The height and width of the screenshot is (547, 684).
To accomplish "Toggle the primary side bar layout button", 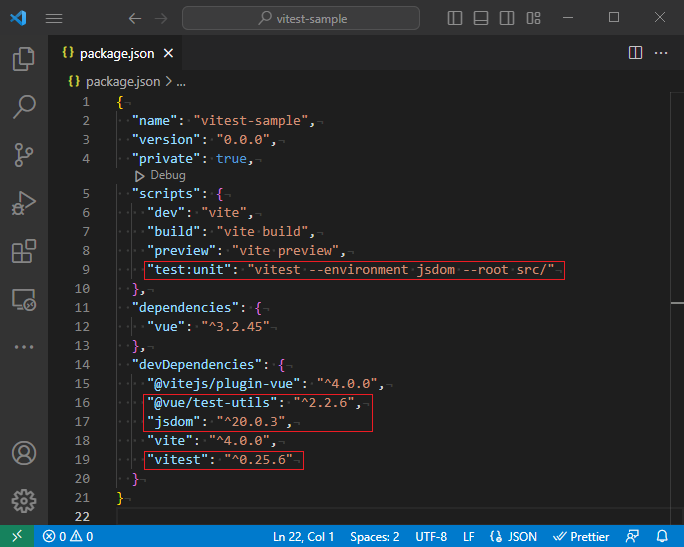I will [x=455, y=18].
